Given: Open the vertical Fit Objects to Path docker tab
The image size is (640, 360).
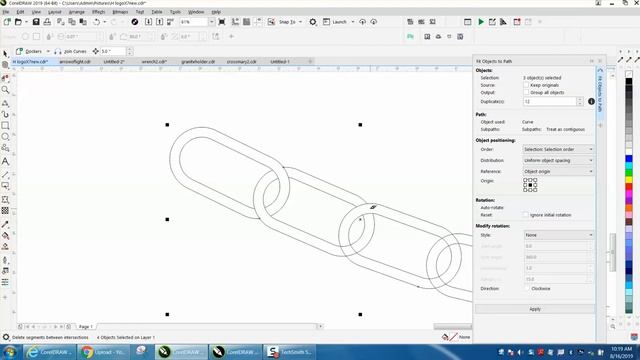Looking at the screenshot, I should (x=600, y=92).
